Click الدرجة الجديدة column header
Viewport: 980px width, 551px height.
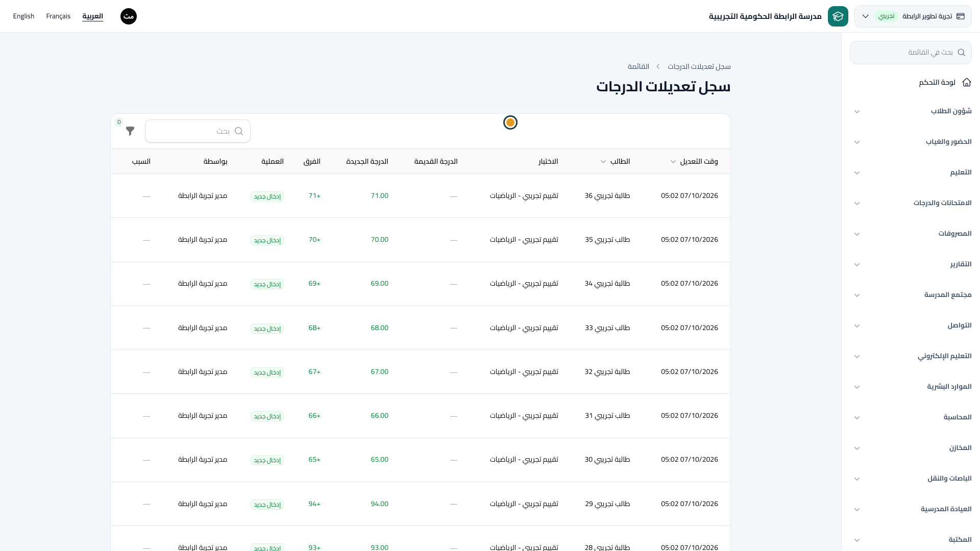[367, 162]
